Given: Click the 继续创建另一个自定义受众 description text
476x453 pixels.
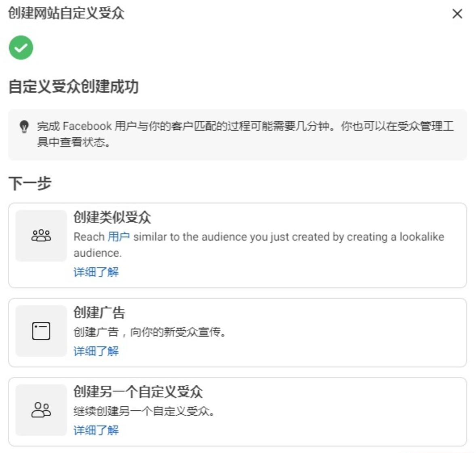Looking at the screenshot, I should coord(144,411).
